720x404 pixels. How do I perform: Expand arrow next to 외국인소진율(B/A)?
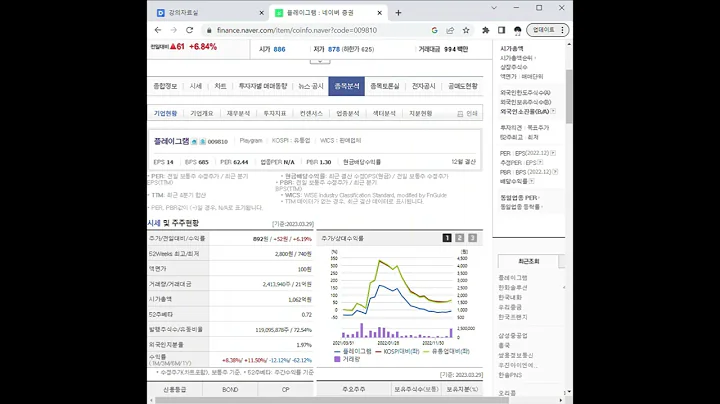pos(553,111)
